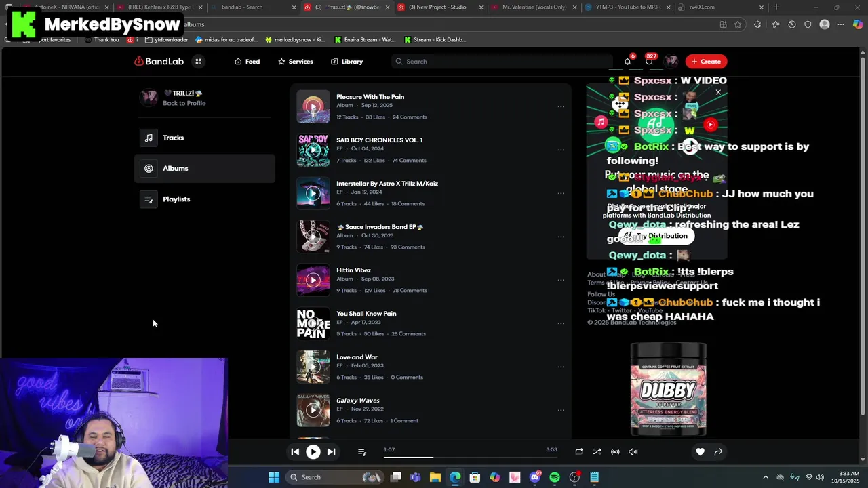Click the red Create button
868x488 pixels.
click(706, 62)
